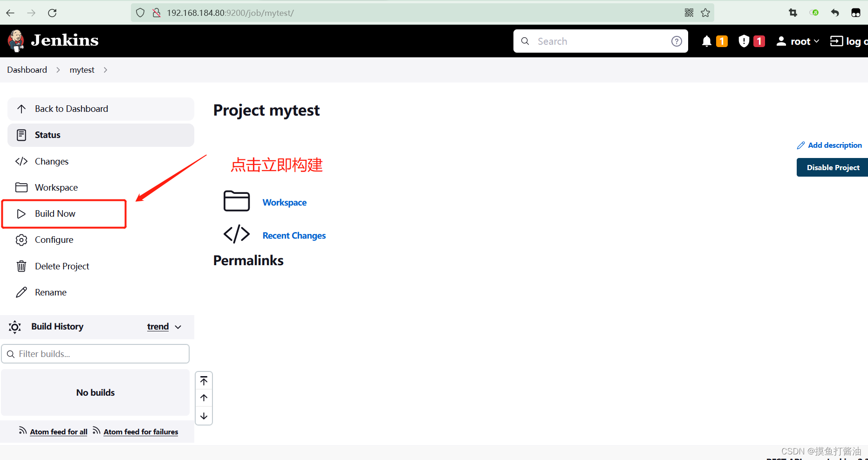Click the Add description pencil icon
This screenshot has width=868, height=460.
801,145
